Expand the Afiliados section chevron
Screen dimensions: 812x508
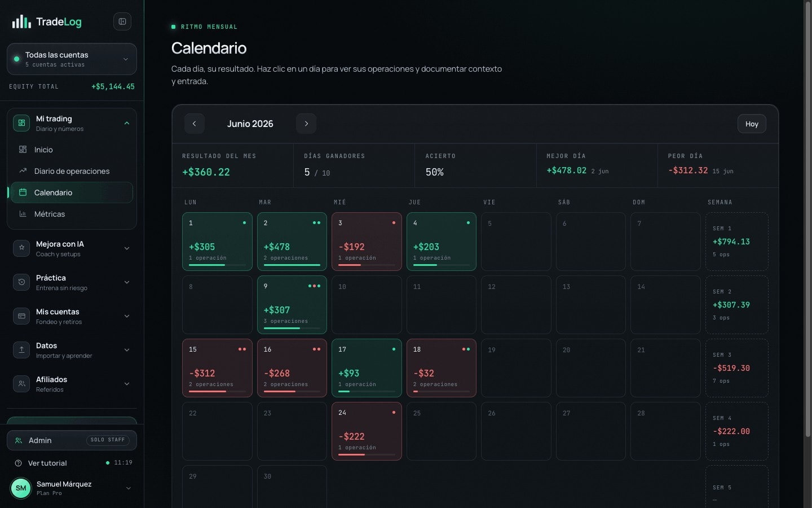click(127, 384)
